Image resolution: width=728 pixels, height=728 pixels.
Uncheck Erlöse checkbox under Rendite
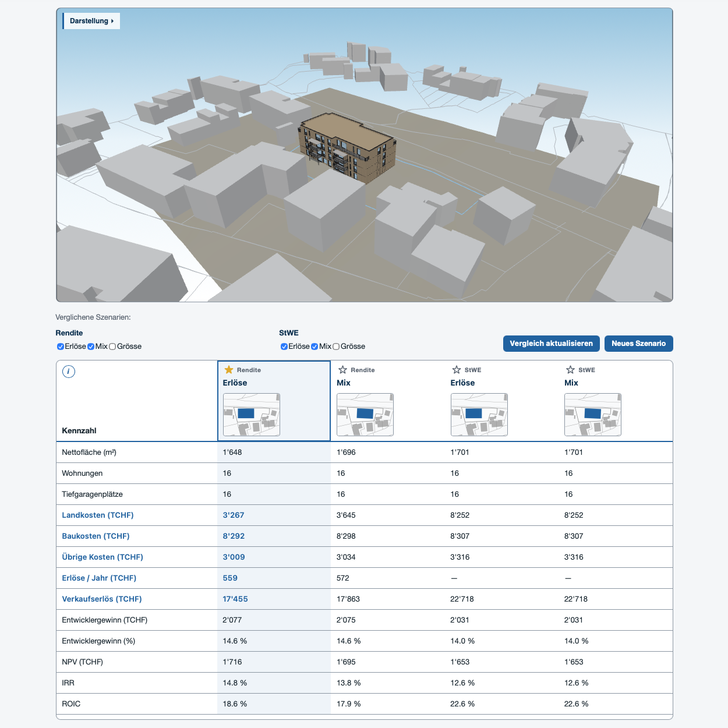[x=61, y=347]
